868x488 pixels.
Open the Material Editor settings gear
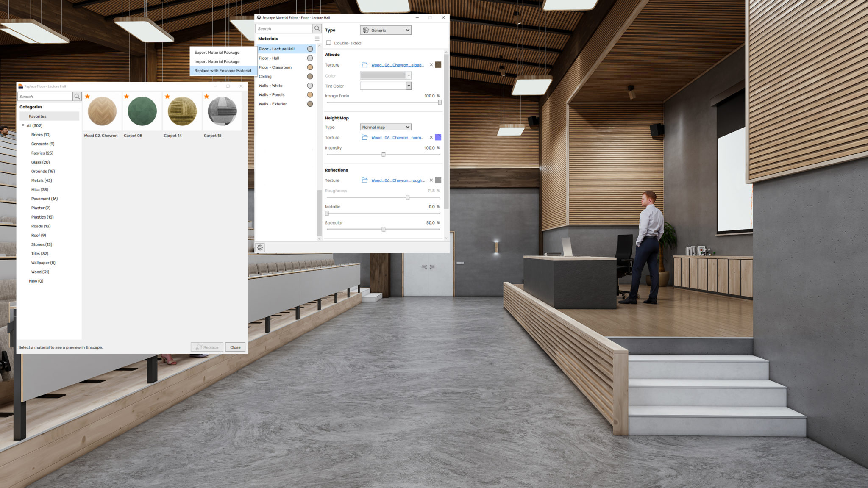pyautogui.click(x=260, y=247)
